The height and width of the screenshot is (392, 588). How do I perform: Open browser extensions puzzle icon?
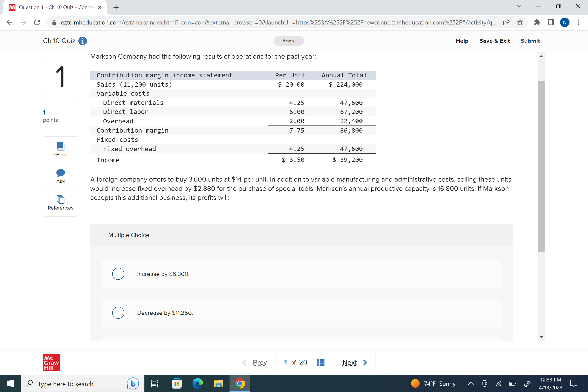(x=537, y=23)
